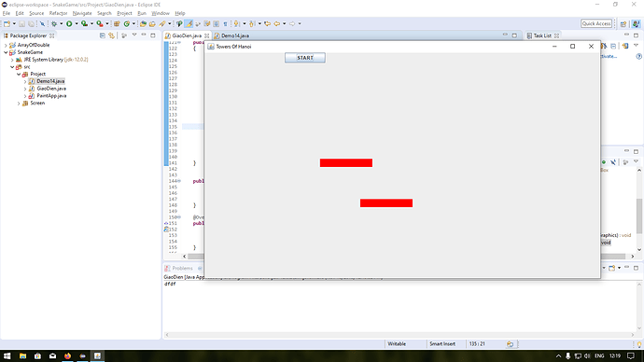644x362 pixels.
Task: Open the Run button dropdown arrow
Action: pyautogui.click(x=77, y=24)
